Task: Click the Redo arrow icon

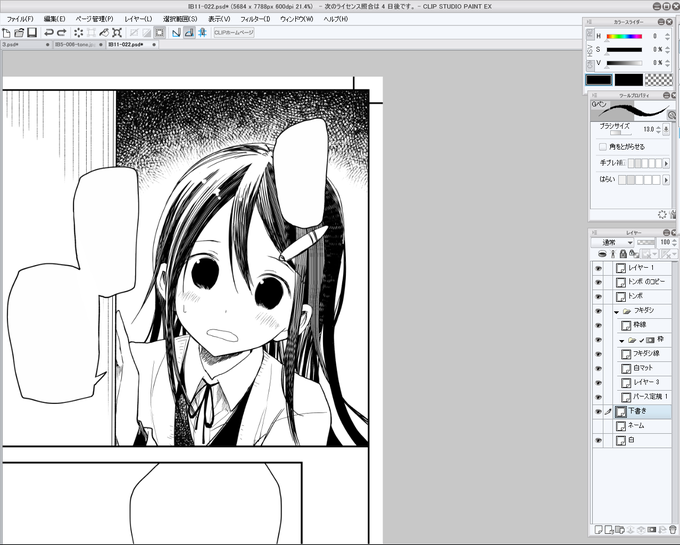Action: tap(62, 33)
